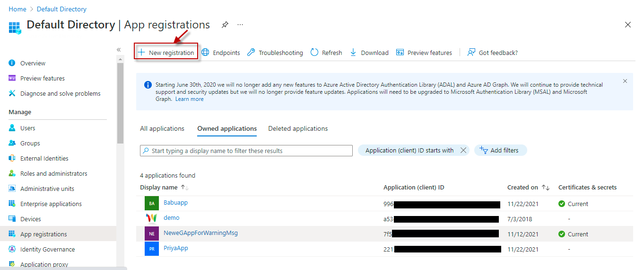
Task: Select App registrations in the sidebar
Action: point(44,234)
